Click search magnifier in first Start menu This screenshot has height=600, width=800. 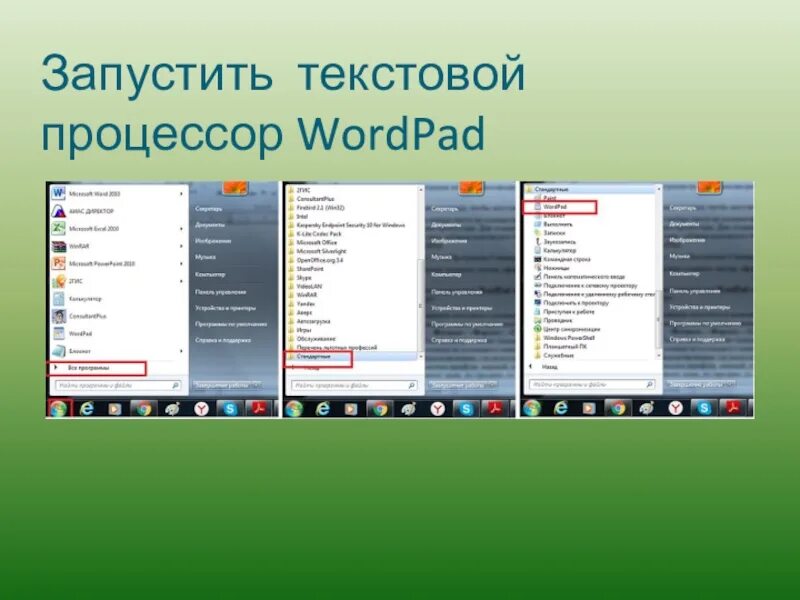[175, 386]
